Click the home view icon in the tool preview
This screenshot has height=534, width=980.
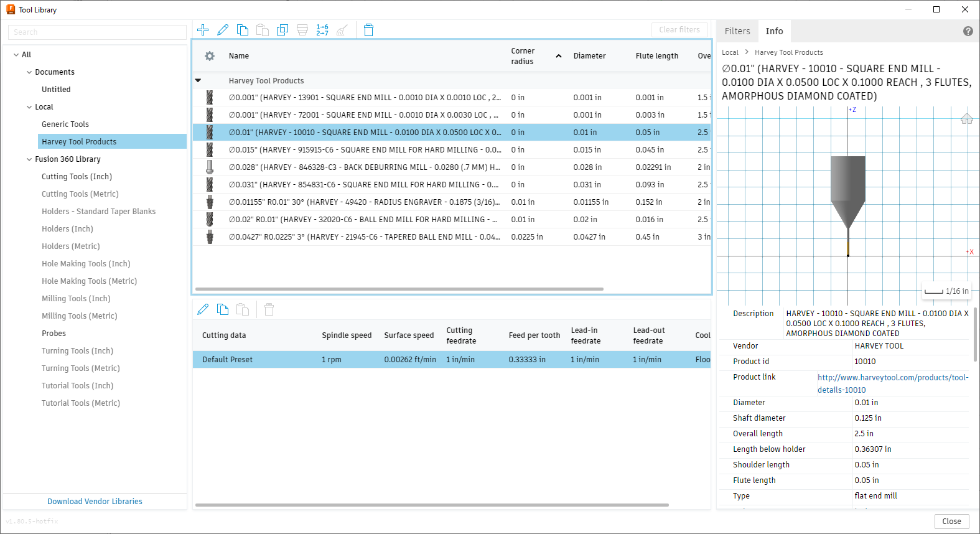point(966,119)
